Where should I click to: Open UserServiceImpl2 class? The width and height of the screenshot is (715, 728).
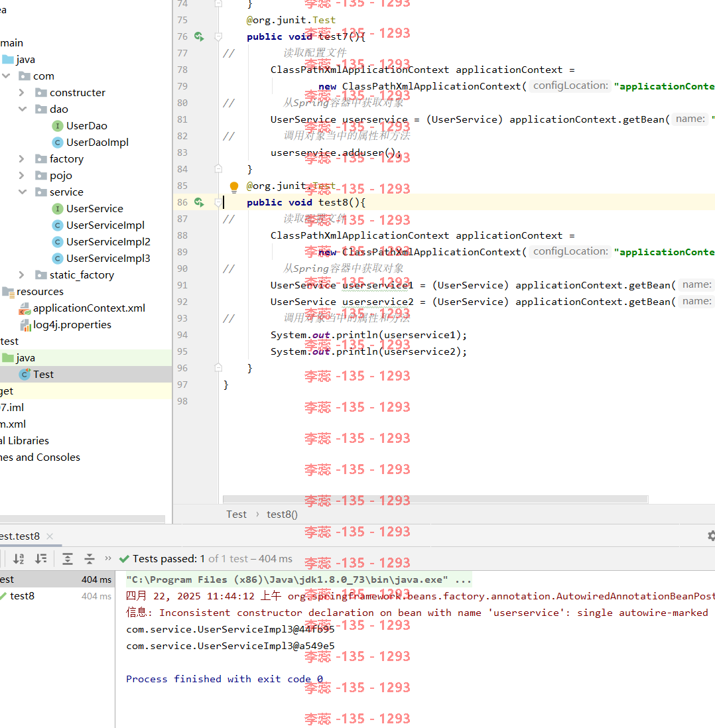(108, 242)
